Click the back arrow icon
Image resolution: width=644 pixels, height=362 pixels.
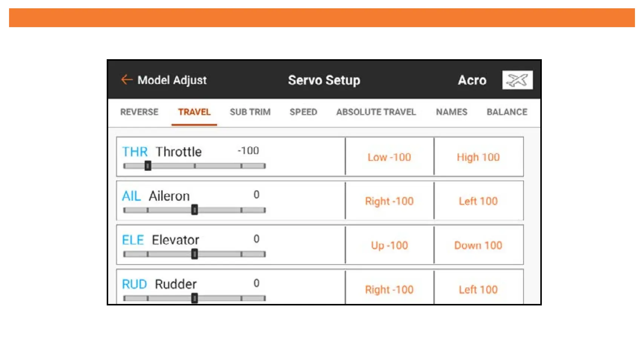(127, 80)
